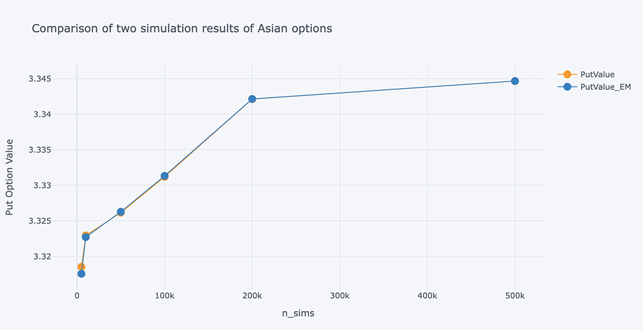Click the 500k x-axis tick label
This screenshot has width=644, height=330.
pyautogui.click(x=515, y=295)
